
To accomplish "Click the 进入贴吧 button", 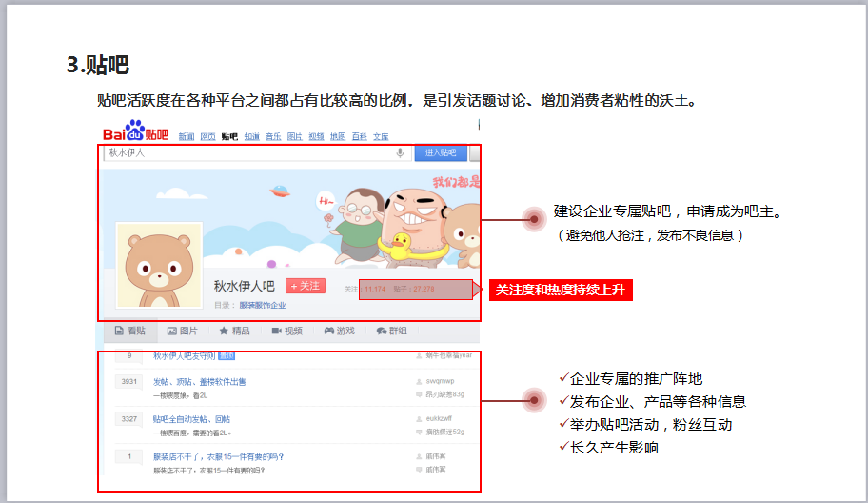I will pos(440,152).
